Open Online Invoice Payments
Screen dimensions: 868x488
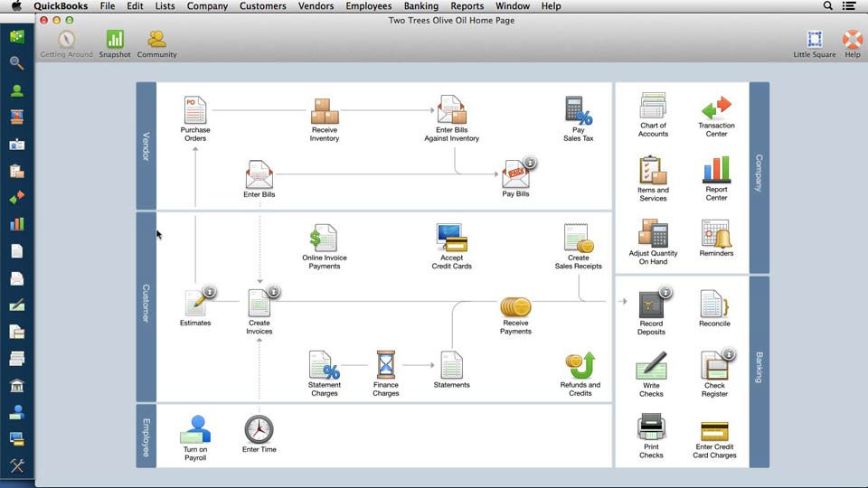(x=324, y=238)
